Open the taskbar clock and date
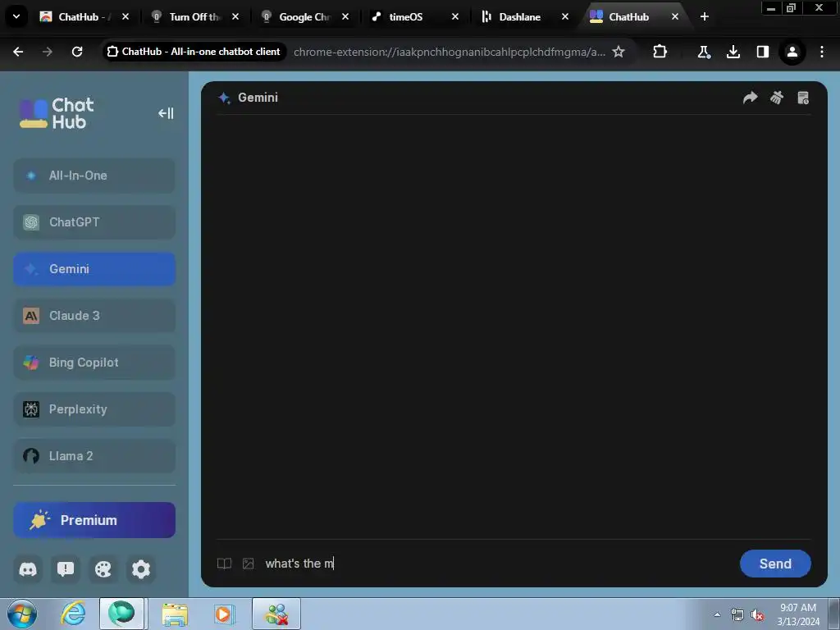 tap(798, 614)
